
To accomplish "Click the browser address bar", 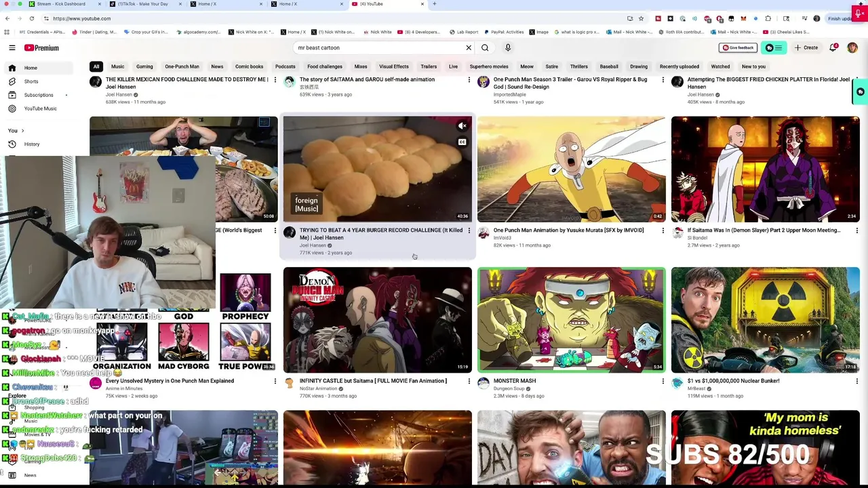I will tap(332, 18).
